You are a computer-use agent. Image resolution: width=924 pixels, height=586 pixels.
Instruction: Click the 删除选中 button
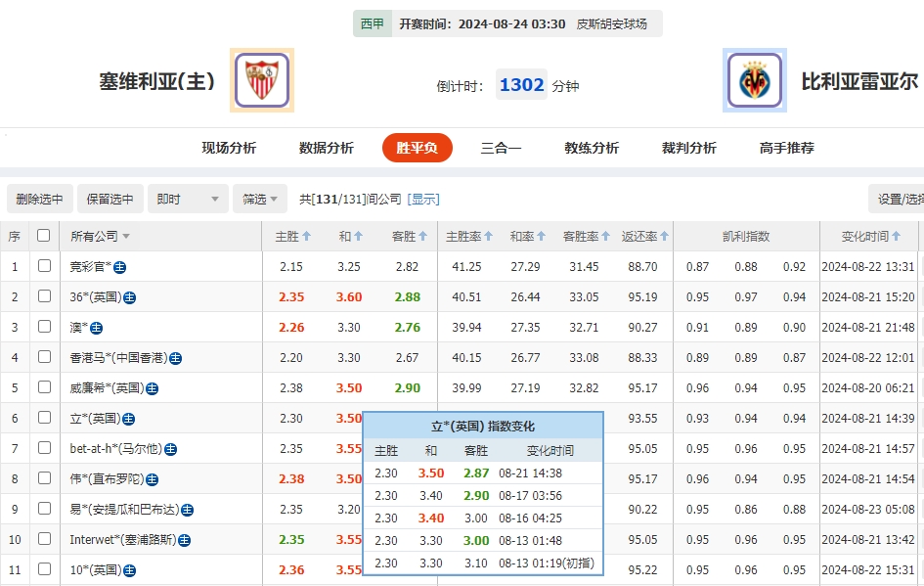[39, 199]
